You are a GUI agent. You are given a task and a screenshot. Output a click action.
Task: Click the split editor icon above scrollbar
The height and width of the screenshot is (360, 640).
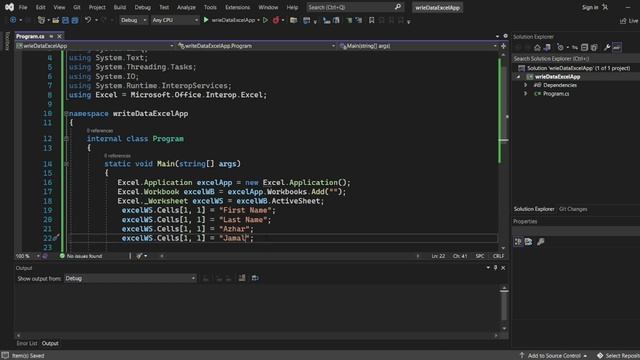pos(503,46)
